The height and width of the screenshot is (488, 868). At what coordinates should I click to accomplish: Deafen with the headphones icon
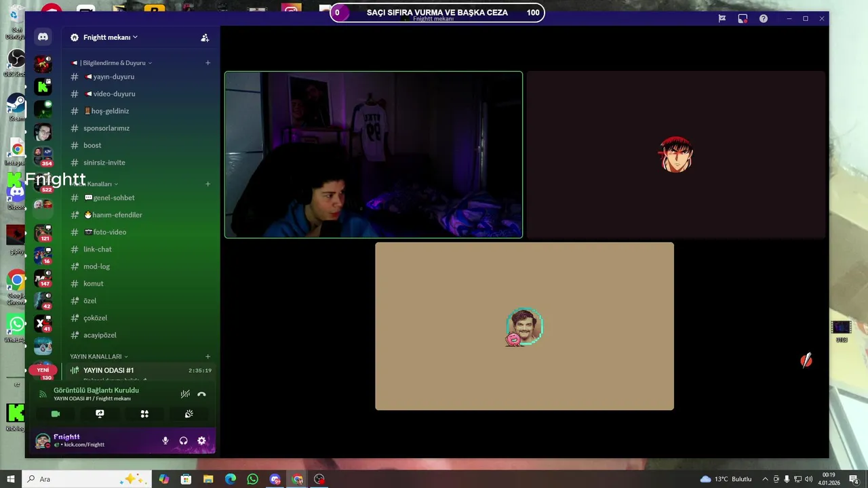183,441
